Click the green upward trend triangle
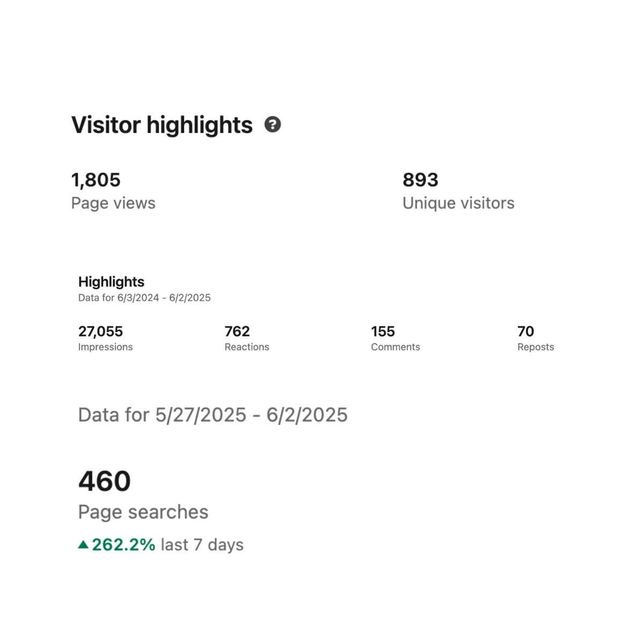The image size is (644, 644). coord(83,545)
